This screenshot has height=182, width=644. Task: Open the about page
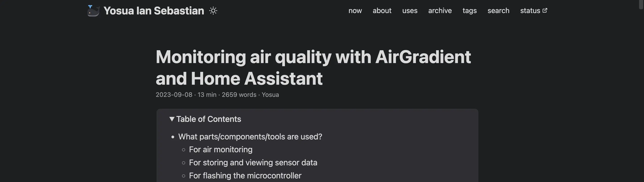point(382,11)
